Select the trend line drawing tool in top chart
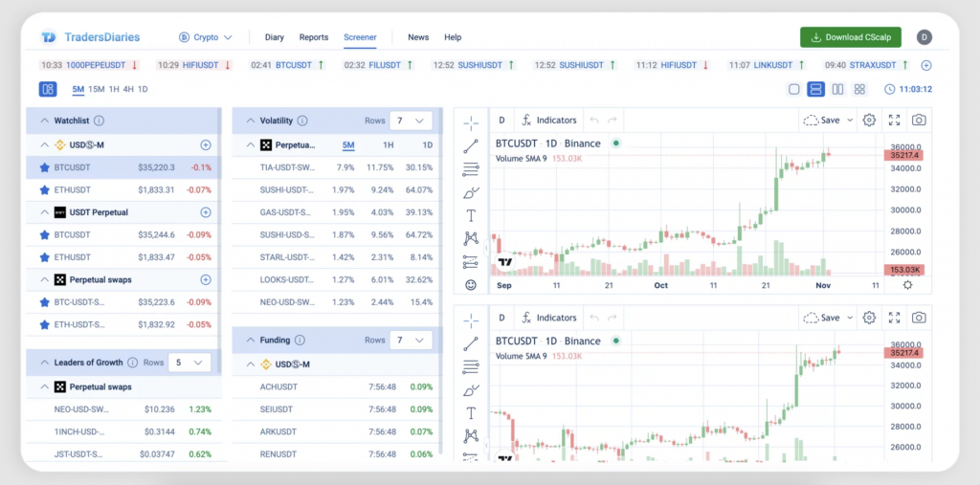Screen dimensions: 980x485 click(471, 146)
